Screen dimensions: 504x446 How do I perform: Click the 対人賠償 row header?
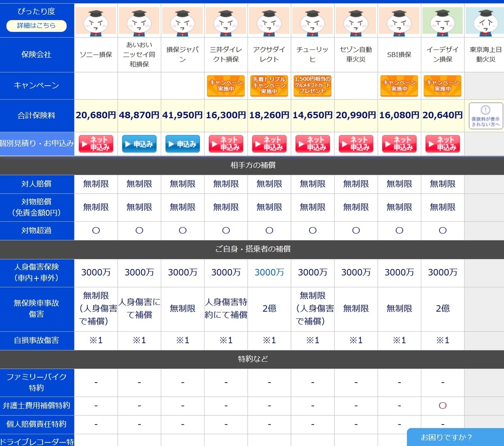[x=37, y=184]
